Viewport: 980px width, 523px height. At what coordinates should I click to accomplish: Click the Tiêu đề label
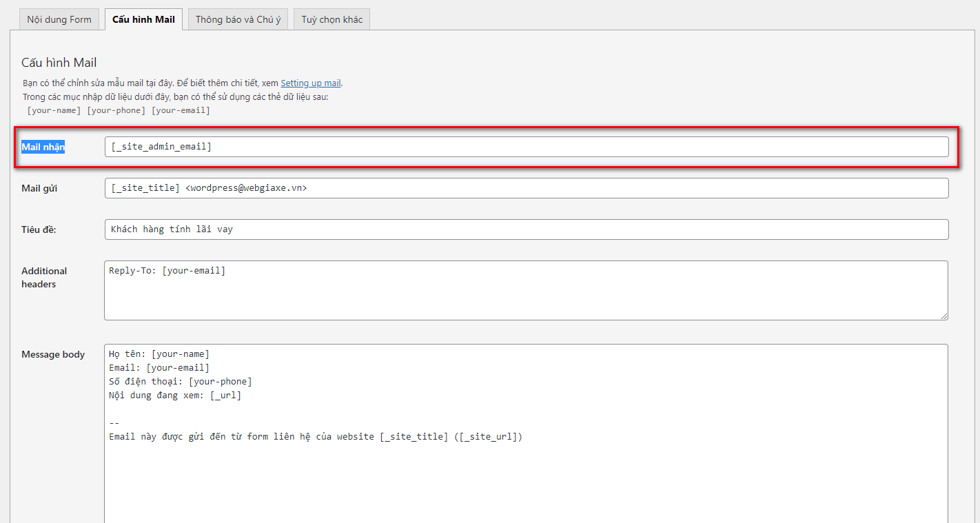pos(39,229)
